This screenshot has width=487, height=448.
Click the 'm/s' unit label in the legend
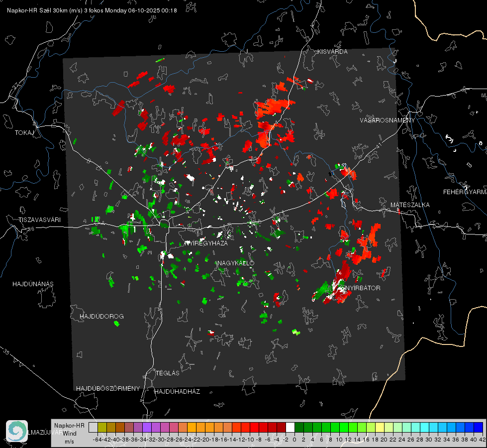coord(69,442)
